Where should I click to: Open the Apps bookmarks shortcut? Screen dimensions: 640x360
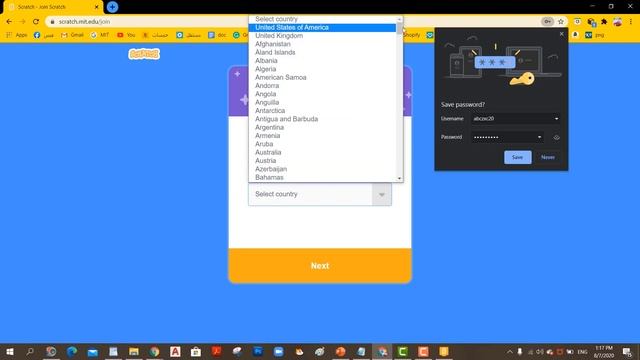(17, 35)
